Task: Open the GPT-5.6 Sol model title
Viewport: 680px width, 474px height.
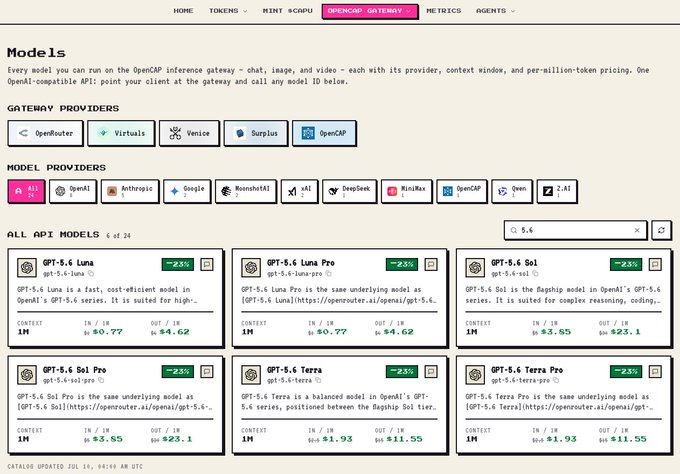Action: pyautogui.click(x=514, y=263)
